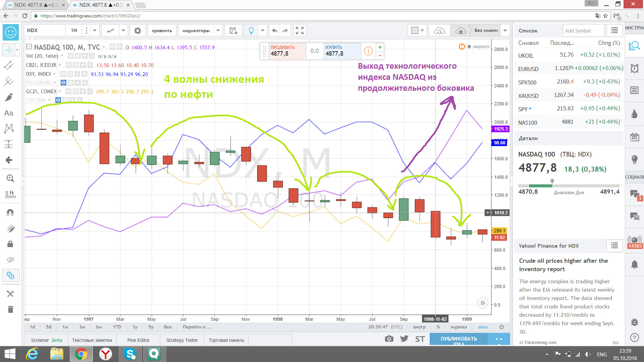The width and height of the screenshot is (644, 362).
Task: Click the Add Symbol input field
Action: tap(583, 31)
